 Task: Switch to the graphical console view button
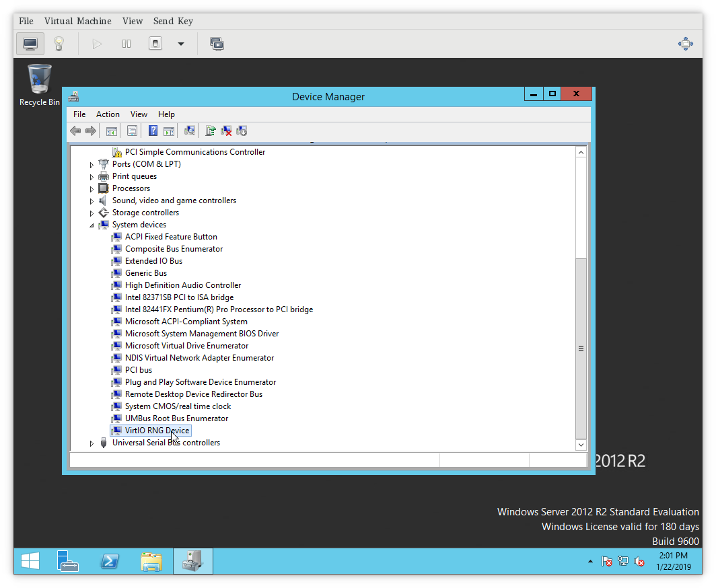click(x=30, y=44)
